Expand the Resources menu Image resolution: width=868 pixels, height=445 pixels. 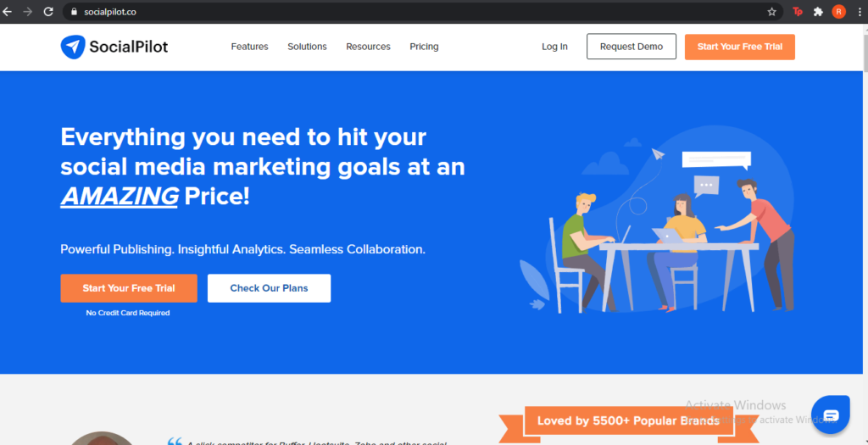tap(368, 47)
